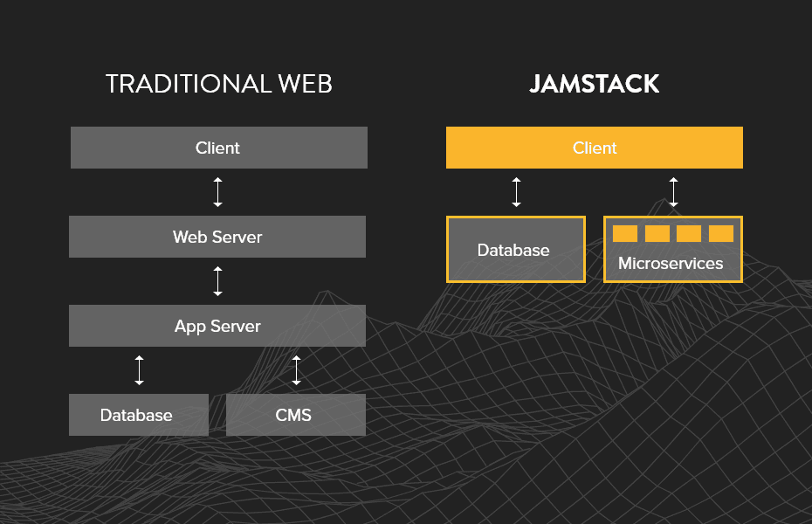Select the arrow from Jamstack Client to Database
812x524 pixels.
coord(516,191)
